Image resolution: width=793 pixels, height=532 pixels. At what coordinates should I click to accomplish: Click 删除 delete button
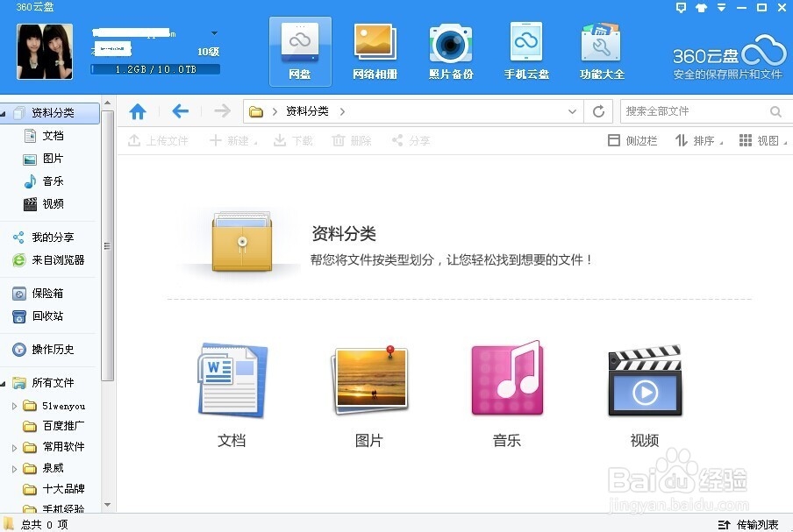(352, 140)
